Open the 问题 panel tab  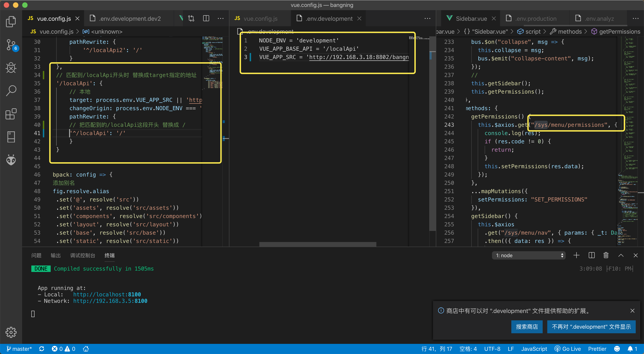36,255
